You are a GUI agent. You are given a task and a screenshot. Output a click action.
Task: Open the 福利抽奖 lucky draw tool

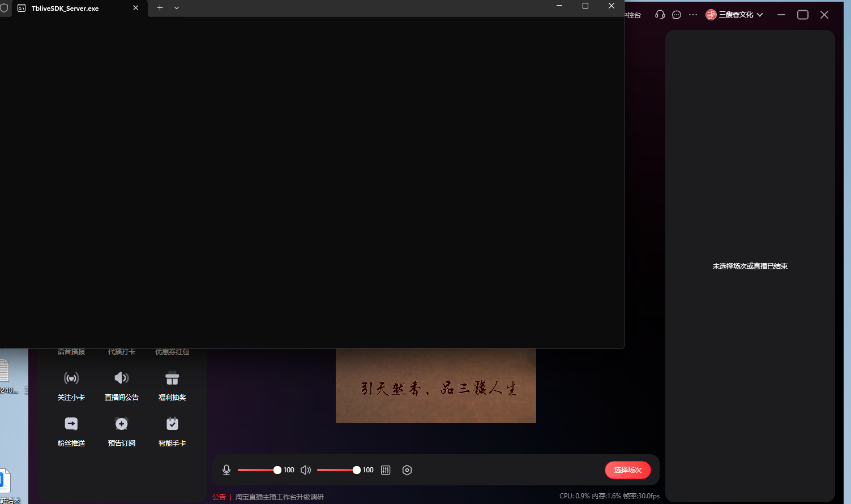click(172, 385)
